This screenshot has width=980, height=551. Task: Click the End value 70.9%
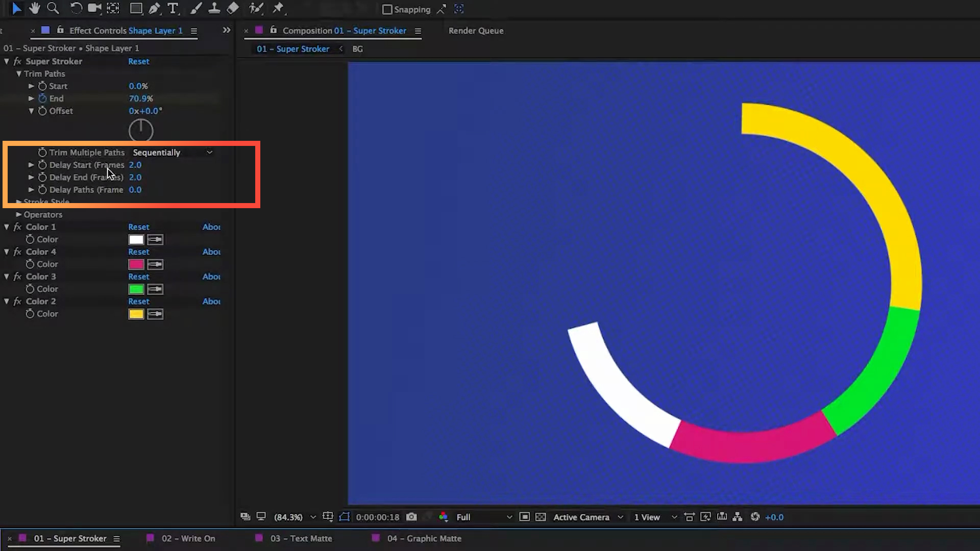point(141,98)
